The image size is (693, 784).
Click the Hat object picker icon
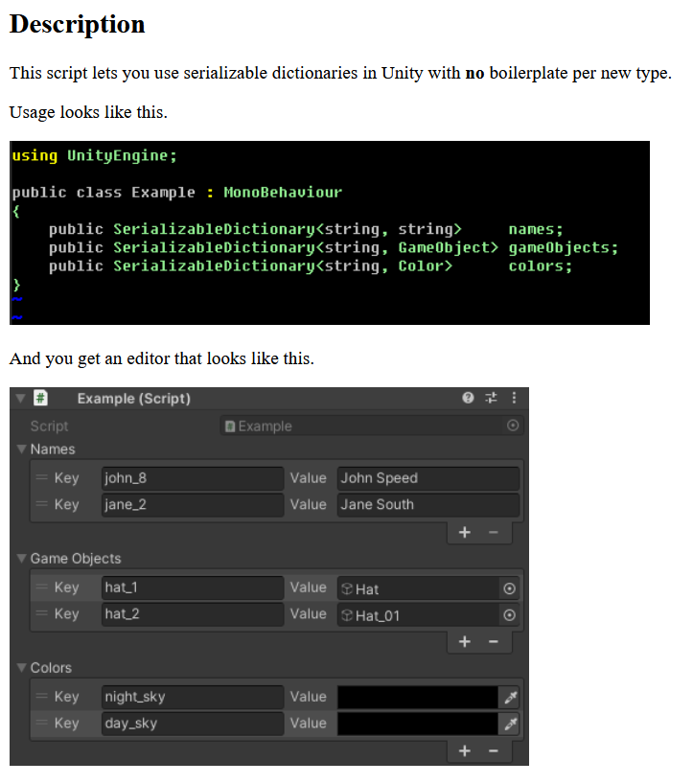(x=510, y=588)
